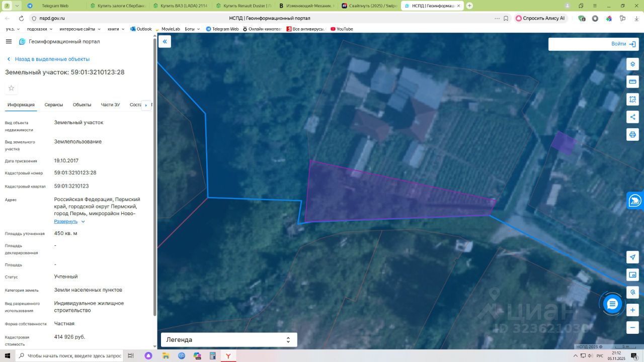Screen dimensions: 644x362
Task: Switch to the Сервисы tab
Action: (54, 105)
